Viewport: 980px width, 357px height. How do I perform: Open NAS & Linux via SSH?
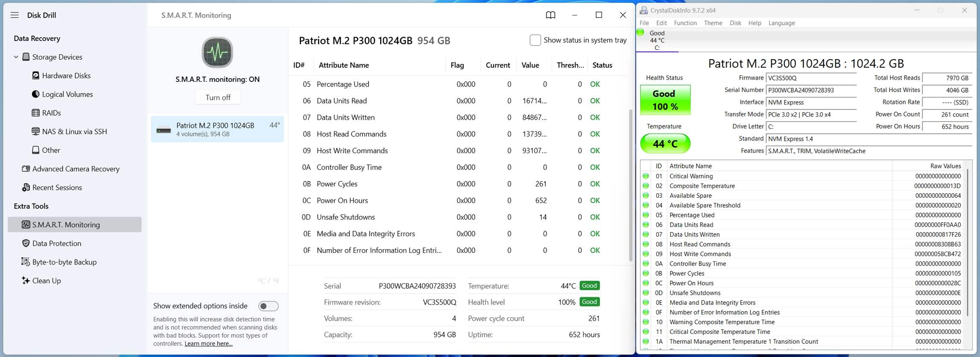pos(74,132)
